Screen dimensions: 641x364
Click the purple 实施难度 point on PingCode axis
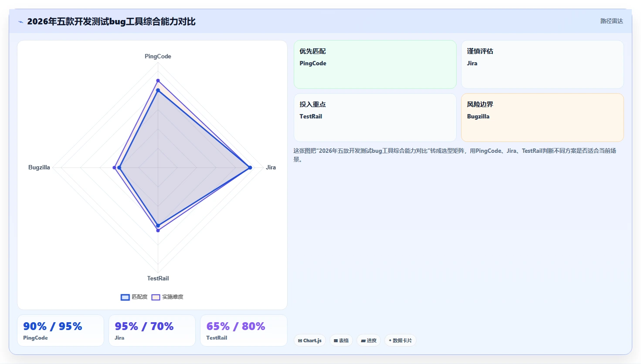158,81
